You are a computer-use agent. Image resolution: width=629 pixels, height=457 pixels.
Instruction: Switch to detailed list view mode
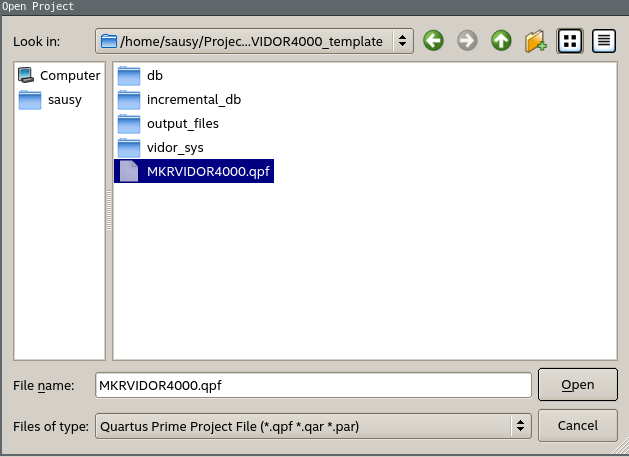coord(604,41)
